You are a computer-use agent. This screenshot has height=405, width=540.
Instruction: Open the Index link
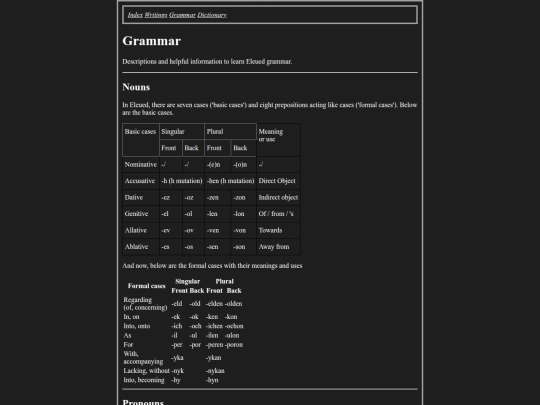coord(135,15)
